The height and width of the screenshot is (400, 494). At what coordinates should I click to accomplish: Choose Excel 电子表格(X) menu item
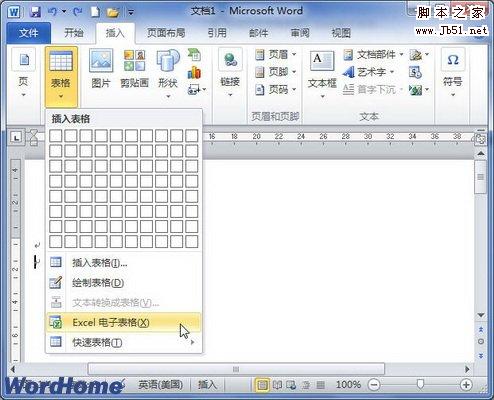[123, 322]
